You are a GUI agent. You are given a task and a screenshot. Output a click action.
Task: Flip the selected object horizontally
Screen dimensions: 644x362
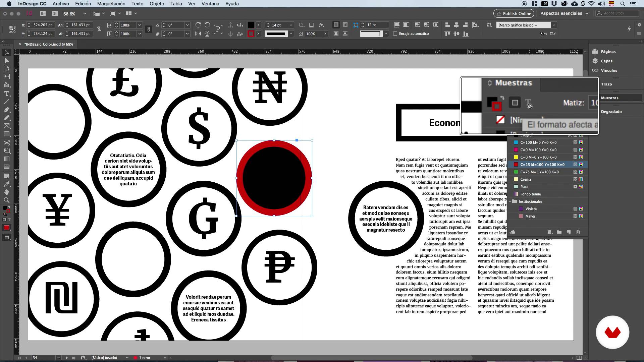point(198,34)
